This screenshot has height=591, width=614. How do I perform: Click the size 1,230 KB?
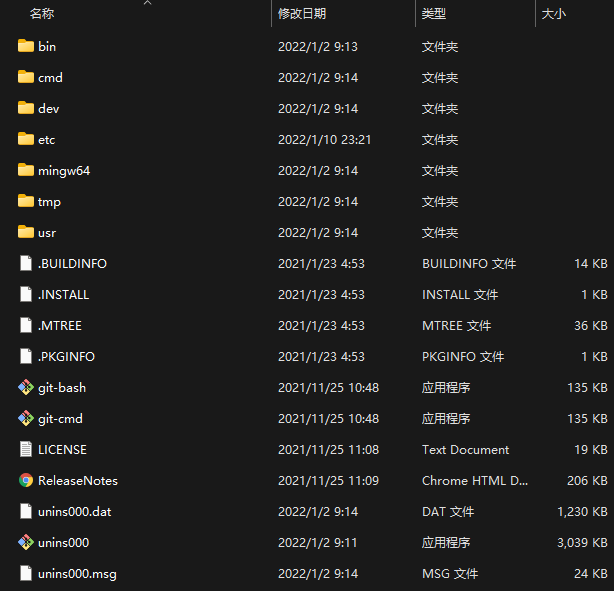pos(582,511)
